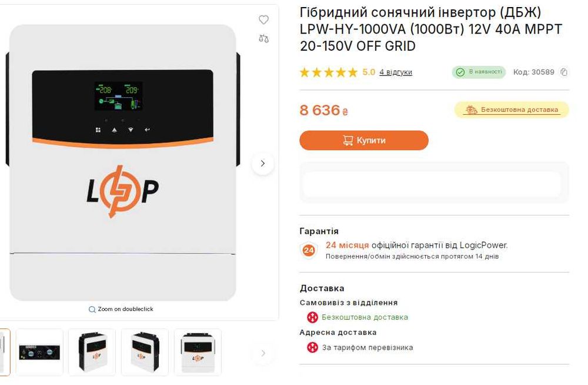The height and width of the screenshot is (385, 588).
Task: Click Nova Poshta icon beside free delivery
Action: click(312, 317)
